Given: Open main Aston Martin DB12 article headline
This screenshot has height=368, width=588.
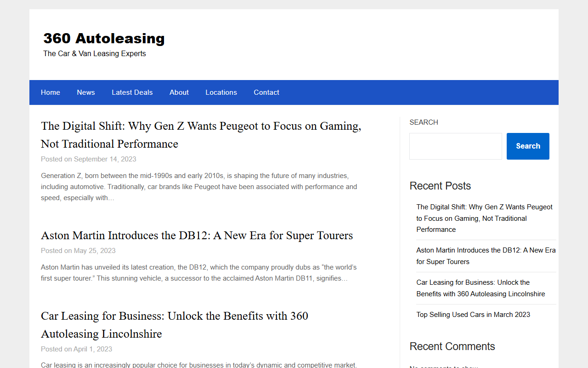Looking at the screenshot, I should (197, 236).
